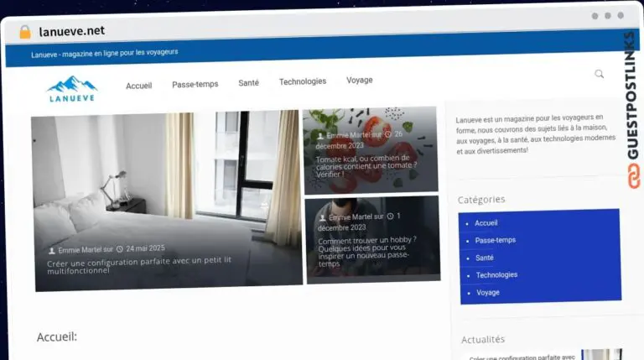The width and height of the screenshot is (644, 360).
Task: Click the Catégories heading
Action: click(x=481, y=200)
